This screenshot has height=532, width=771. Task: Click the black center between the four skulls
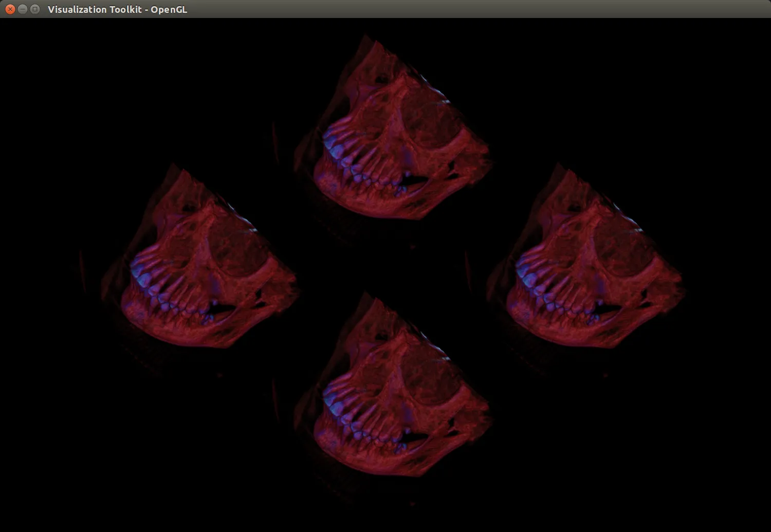(393, 257)
